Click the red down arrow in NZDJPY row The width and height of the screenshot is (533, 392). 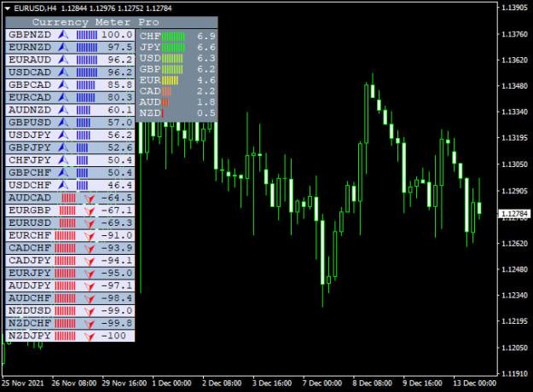point(90,337)
